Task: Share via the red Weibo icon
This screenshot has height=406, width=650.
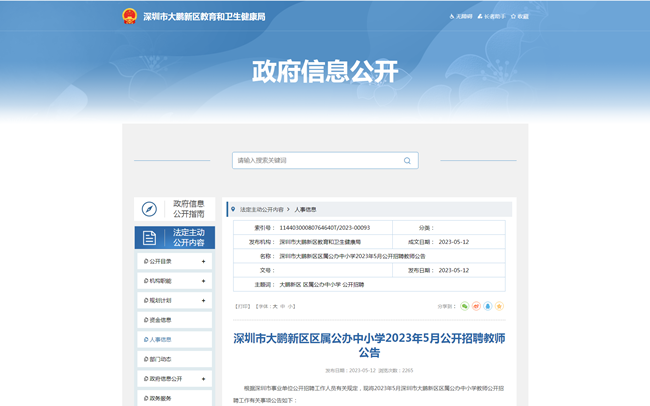Action: coord(476,306)
